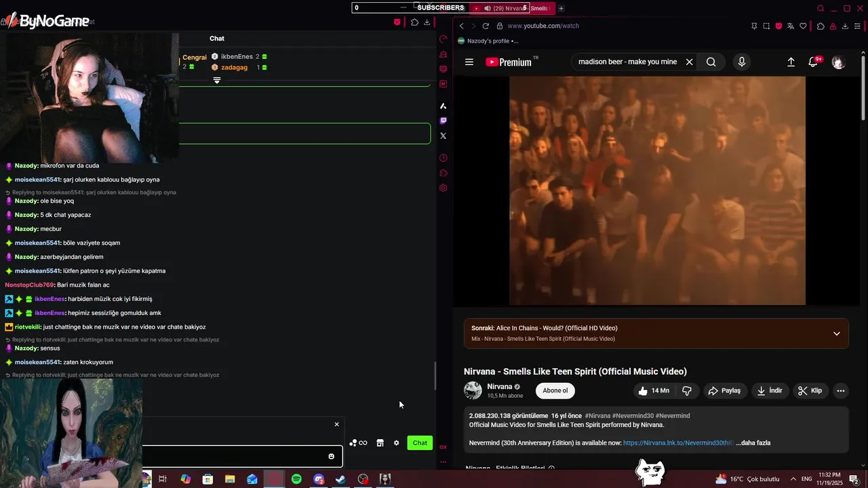The width and height of the screenshot is (868, 488).
Task: Click ikbenEnes in the gift leaderboard
Action: tap(237, 57)
